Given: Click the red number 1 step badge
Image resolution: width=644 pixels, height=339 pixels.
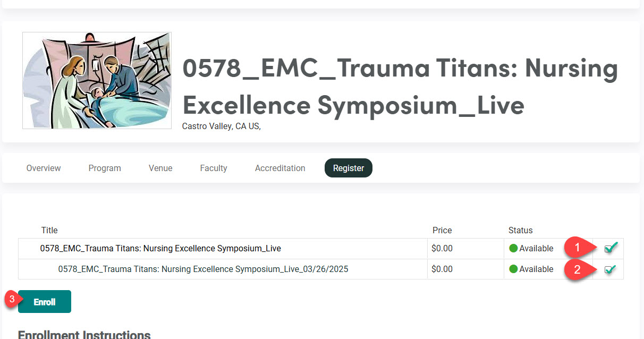Looking at the screenshot, I should click(x=578, y=247).
